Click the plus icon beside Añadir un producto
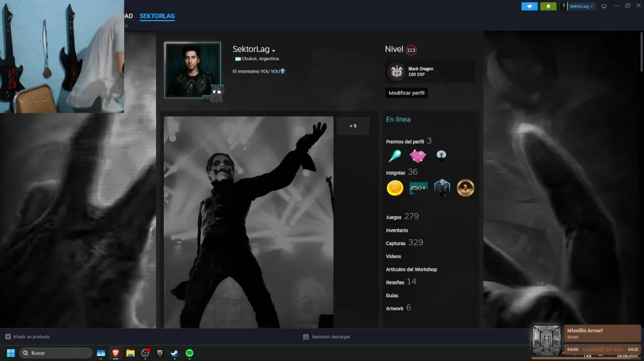644x361 pixels. pos(8,337)
